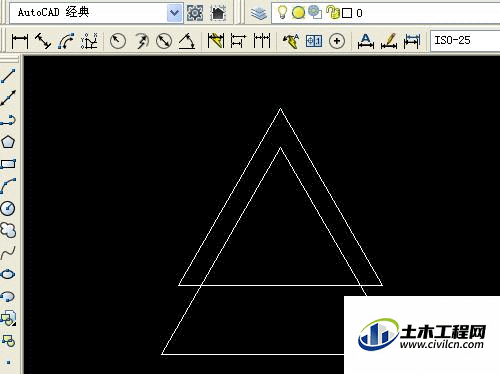The width and height of the screenshot is (500, 374).
Task: Open the ISO-25 dimension style dropdown
Action: click(465, 41)
